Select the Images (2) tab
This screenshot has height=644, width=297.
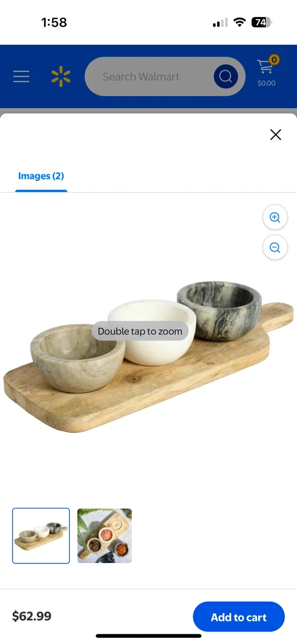[x=41, y=176]
